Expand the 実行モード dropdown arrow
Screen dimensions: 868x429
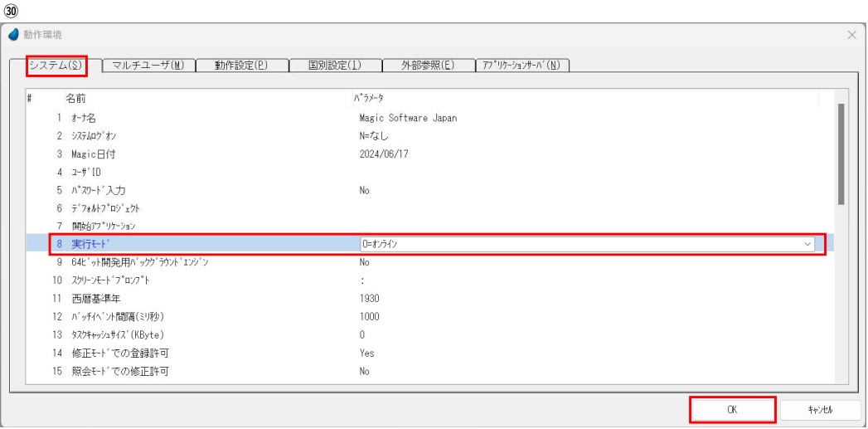coord(807,244)
